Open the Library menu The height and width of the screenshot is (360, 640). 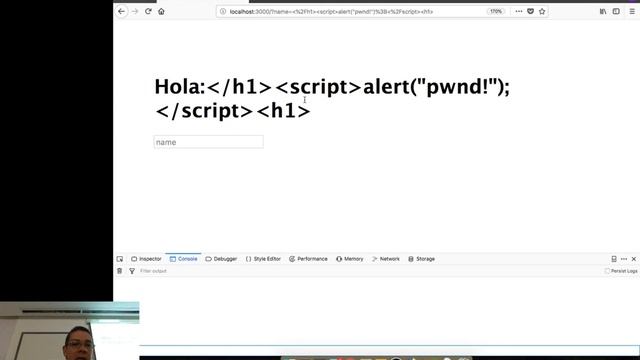(x=603, y=11)
